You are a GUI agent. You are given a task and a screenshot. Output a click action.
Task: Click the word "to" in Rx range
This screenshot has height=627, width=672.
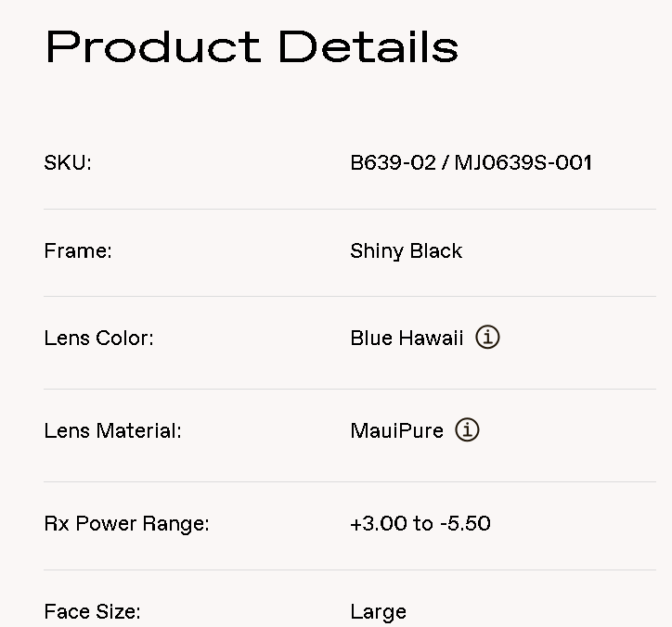pyautogui.click(x=423, y=524)
